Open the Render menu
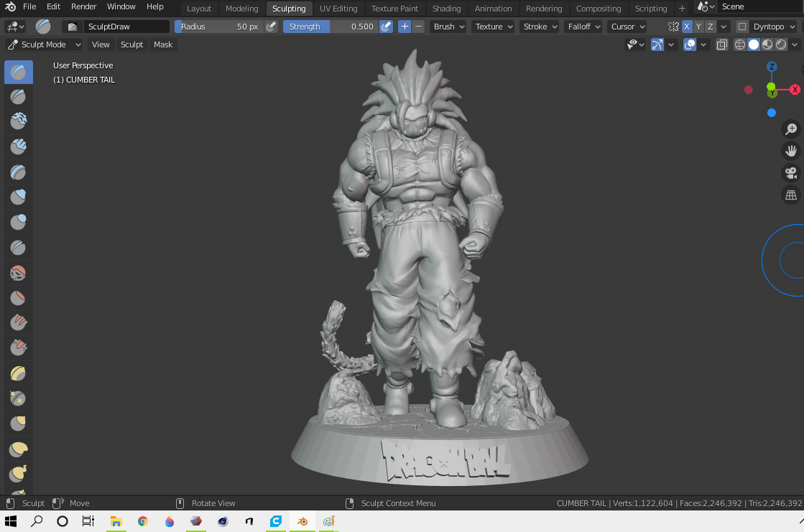Image resolution: width=804 pixels, height=532 pixels. (83, 6)
